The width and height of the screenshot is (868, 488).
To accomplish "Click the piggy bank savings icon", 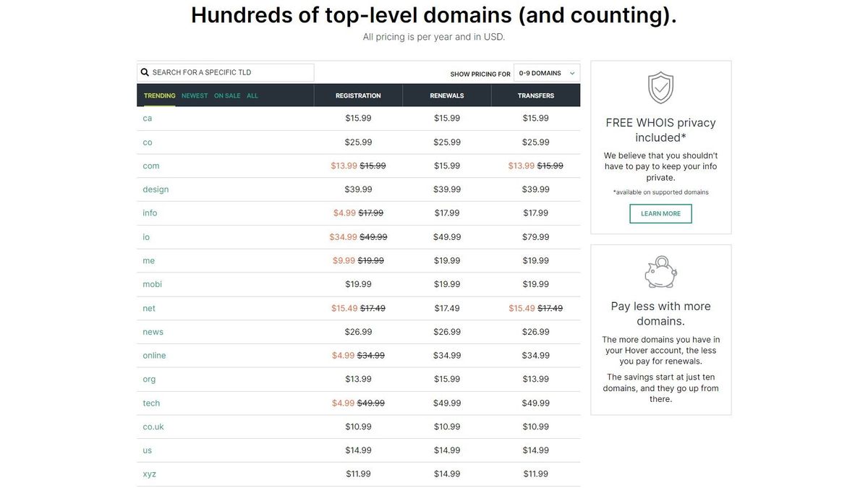I will [x=660, y=271].
